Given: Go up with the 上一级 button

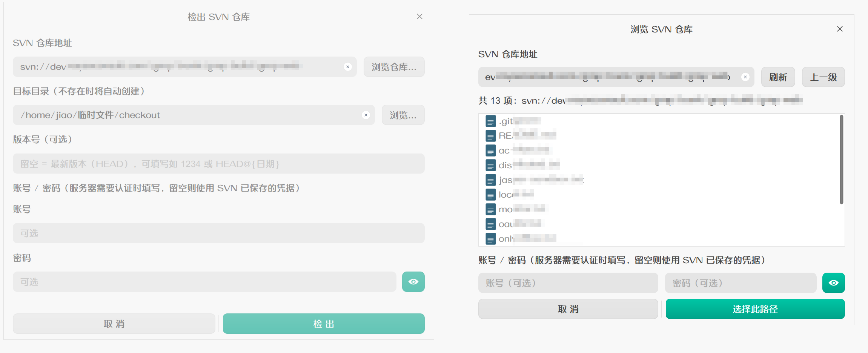Looking at the screenshot, I should pos(823,77).
